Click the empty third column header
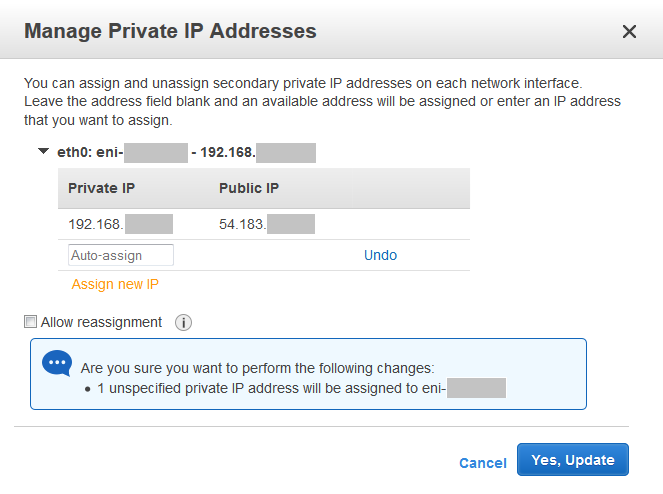Screen dimensions: 663x494 (x=411, y=188)
